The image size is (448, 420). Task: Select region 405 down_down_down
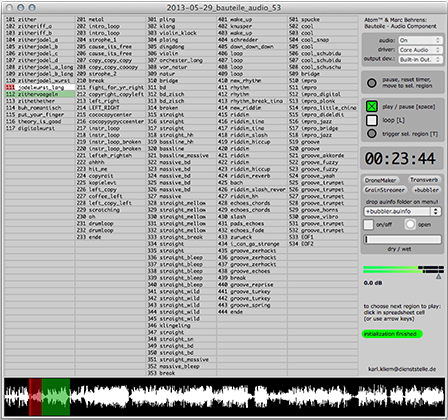pos(252,47)
